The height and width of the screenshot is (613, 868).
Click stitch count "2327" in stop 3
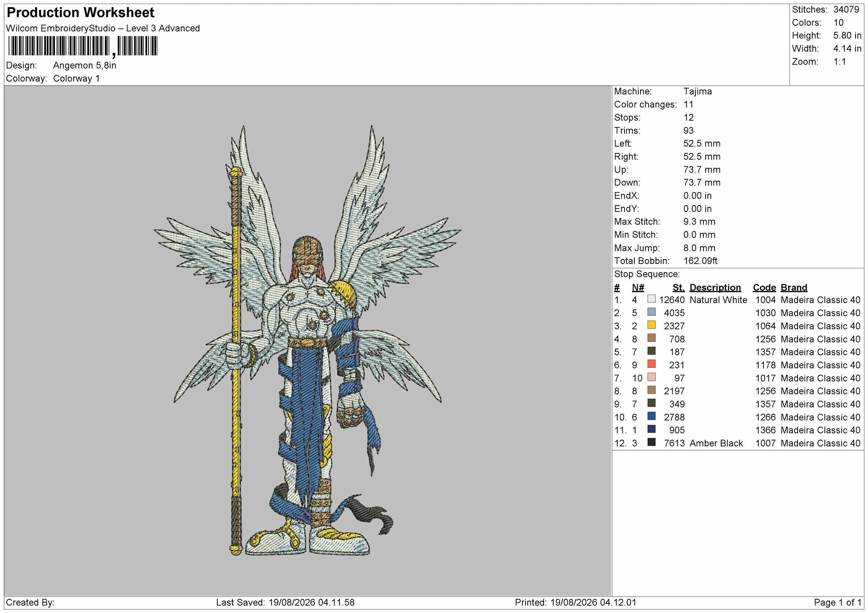(x=674, y=326)
